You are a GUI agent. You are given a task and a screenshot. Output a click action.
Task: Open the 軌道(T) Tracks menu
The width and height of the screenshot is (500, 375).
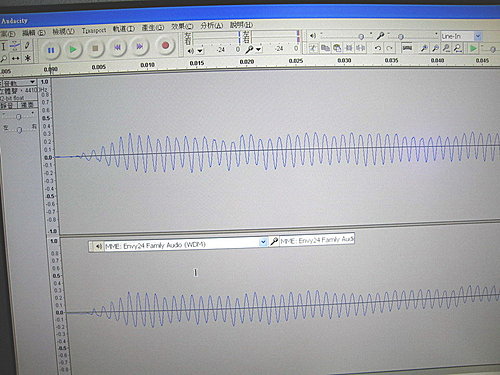pyautogui.click(x=123, y=29)
